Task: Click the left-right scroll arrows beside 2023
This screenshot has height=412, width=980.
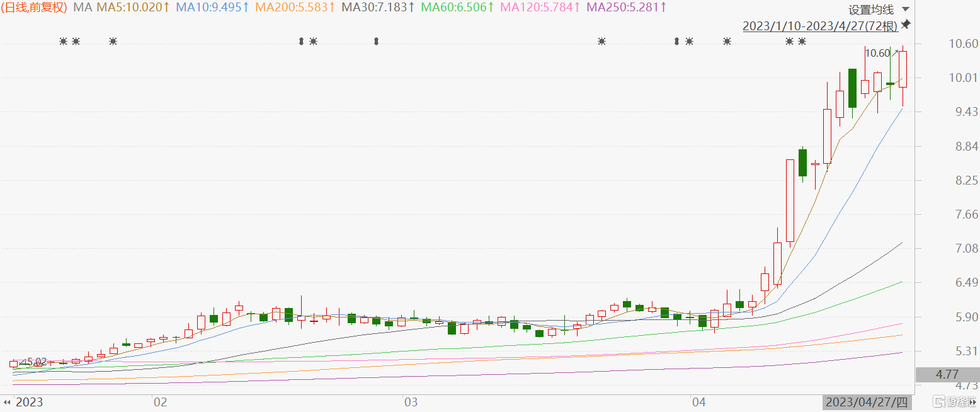Action: pyautogui.click(x=8, y=402)
